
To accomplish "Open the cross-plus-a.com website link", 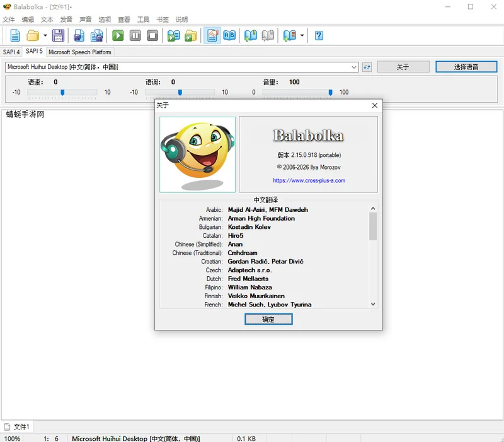I will tap(309, 180).
